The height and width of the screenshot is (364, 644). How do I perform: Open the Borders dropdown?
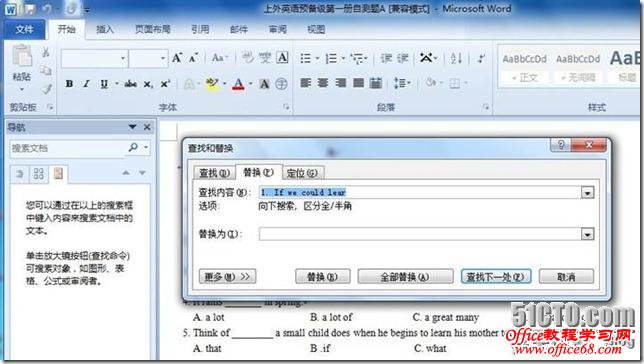466,83
